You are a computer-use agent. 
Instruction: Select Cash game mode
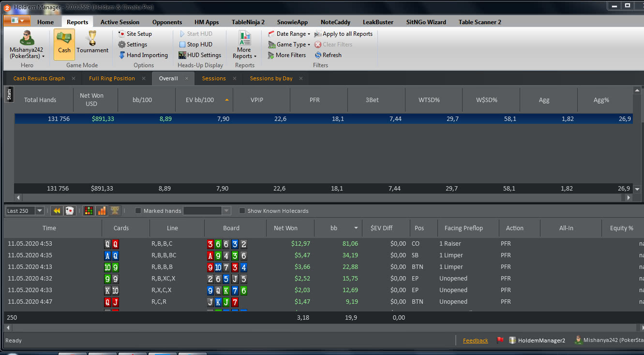[64, 44]
